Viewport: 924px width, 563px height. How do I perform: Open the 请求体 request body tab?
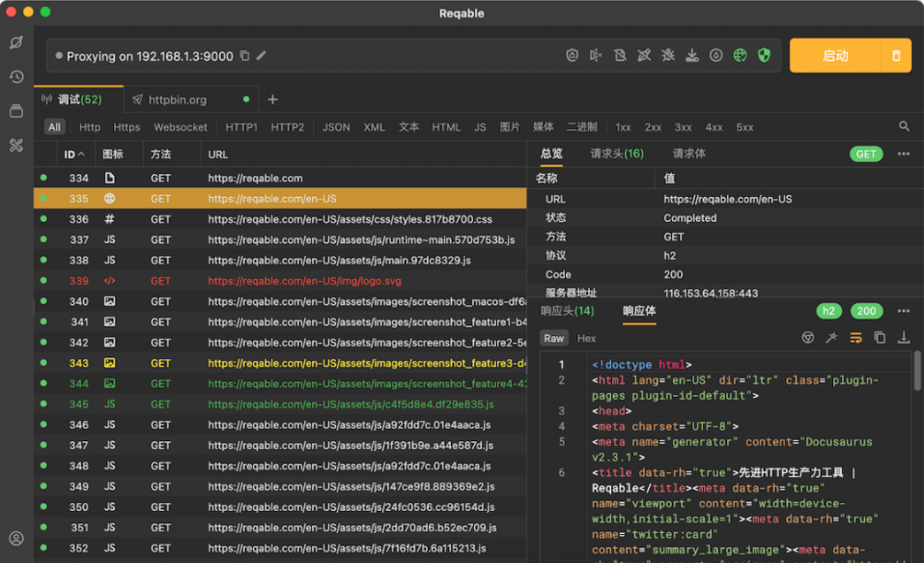(x=688, y=154)
